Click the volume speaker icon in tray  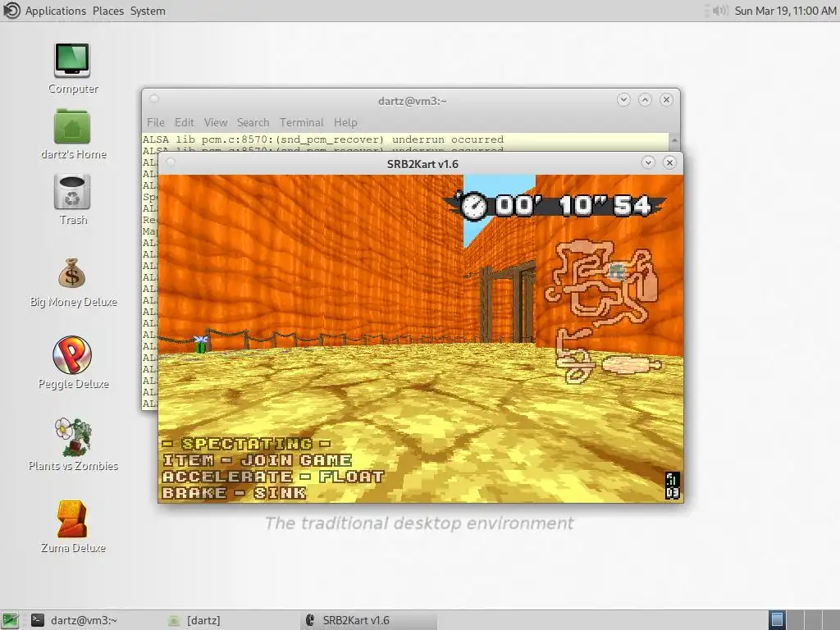(720, 11)
